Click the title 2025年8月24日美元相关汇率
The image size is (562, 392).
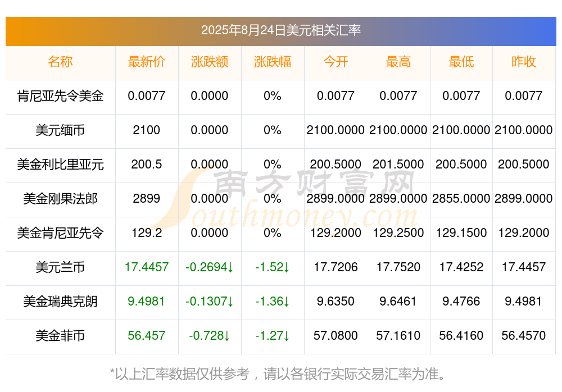(x=280, y=30)
